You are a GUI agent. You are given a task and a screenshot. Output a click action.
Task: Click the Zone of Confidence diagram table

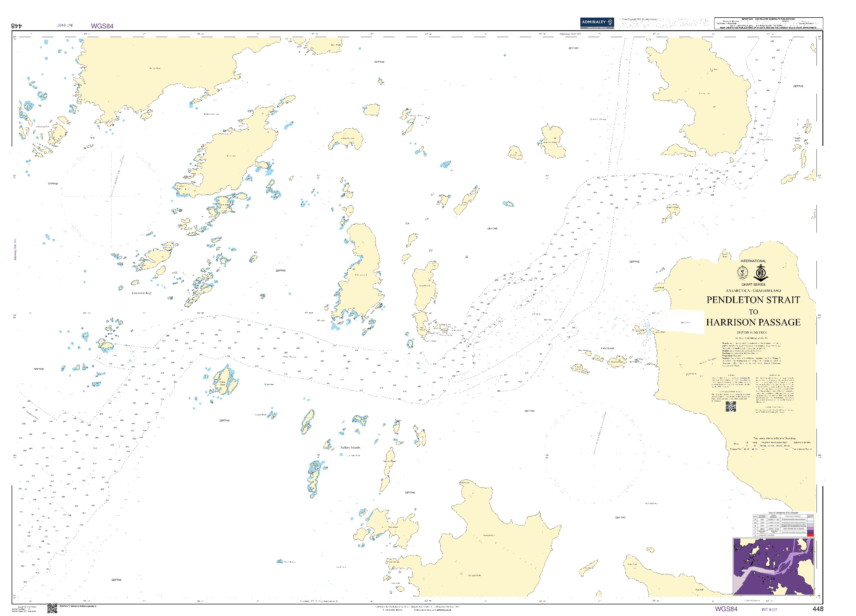783,525
